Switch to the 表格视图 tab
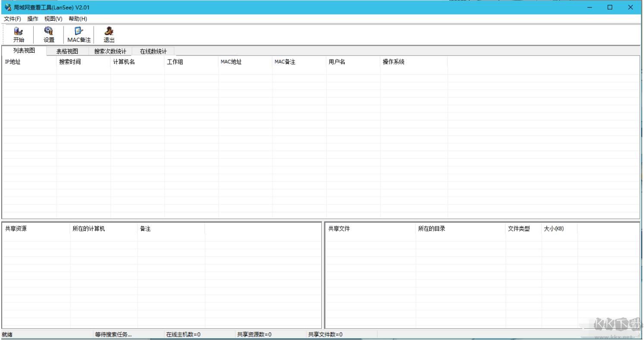644x340 pixels. [67, 51]
